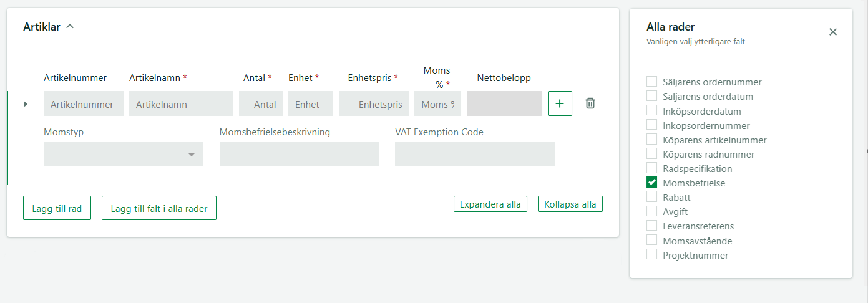Focus the Artikelnamn input field
The height and width of the screenshot is (303, 868).
(x=181, y=103)
